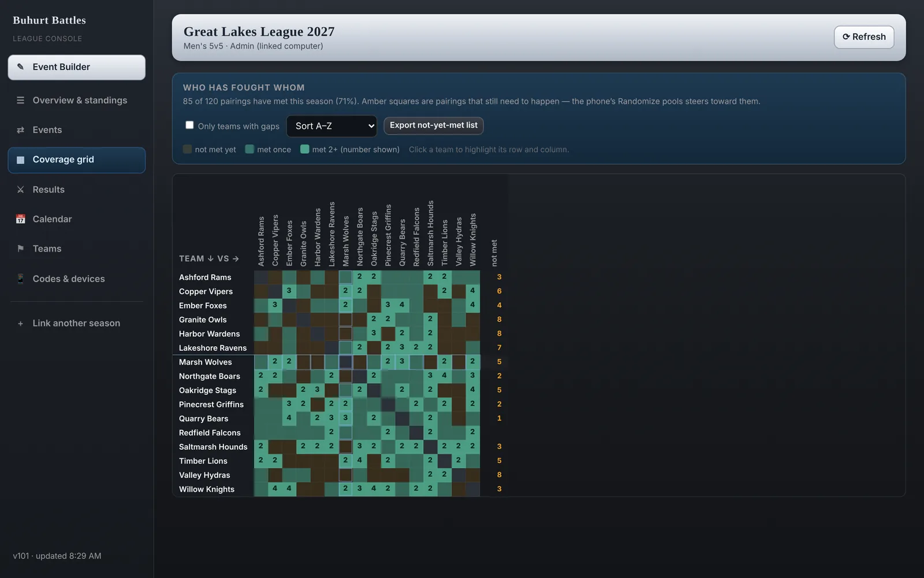The width and height of the screenshot is (924, 578).
Task: Click the Teams flag icon
Action: 21,249
